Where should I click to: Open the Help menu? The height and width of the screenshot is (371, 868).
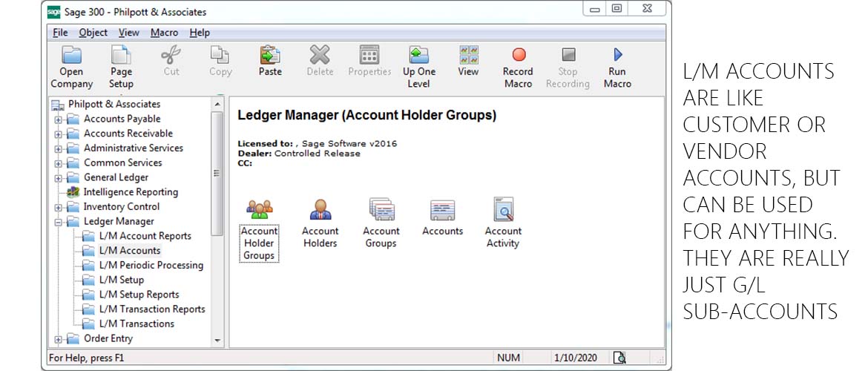200,33
